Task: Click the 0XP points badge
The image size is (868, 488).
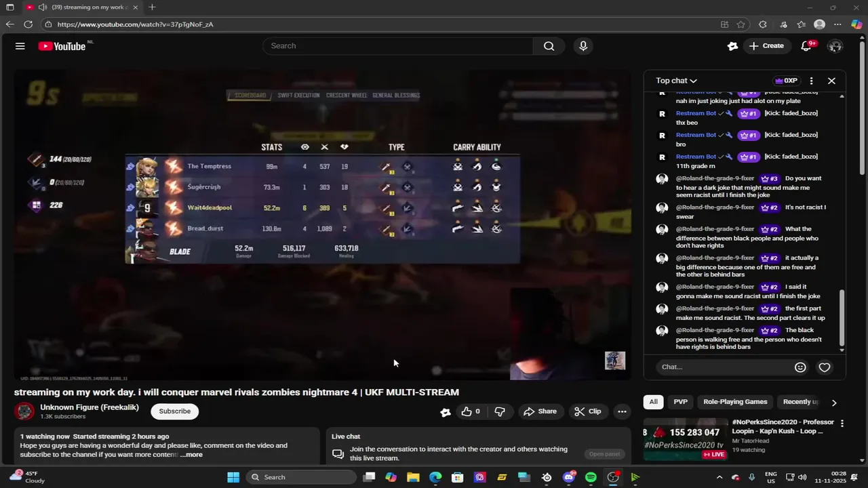Action: click(786, 81)
